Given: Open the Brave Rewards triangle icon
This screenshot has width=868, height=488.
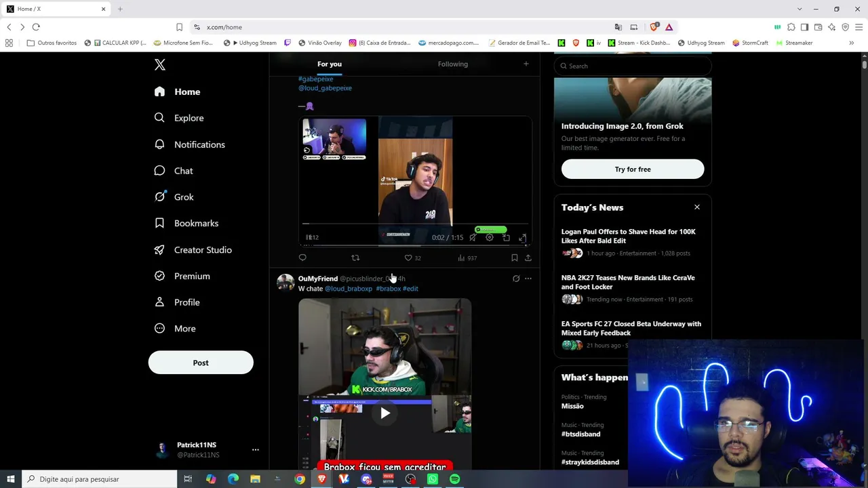Looking at the screenshot, I should [x=669, y=27].
